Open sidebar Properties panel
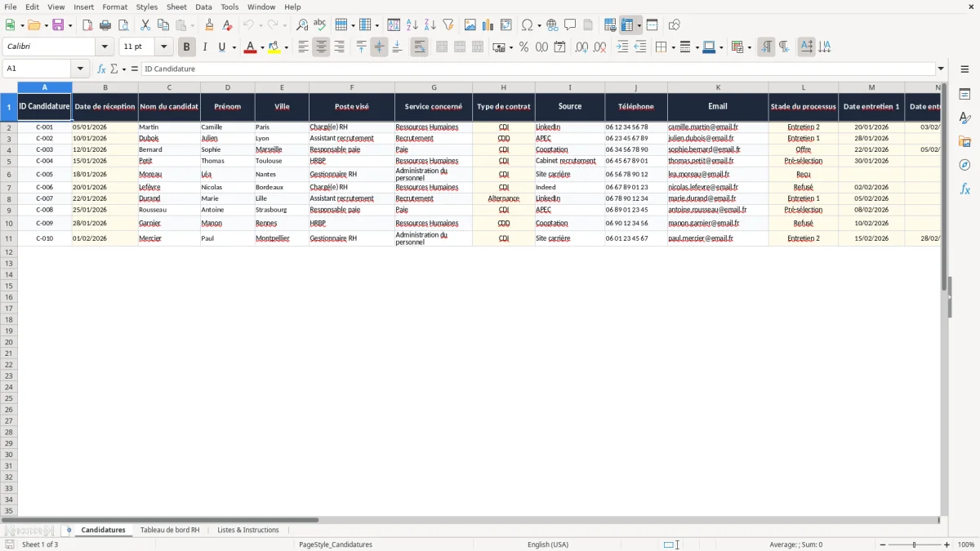 [965, 95]
